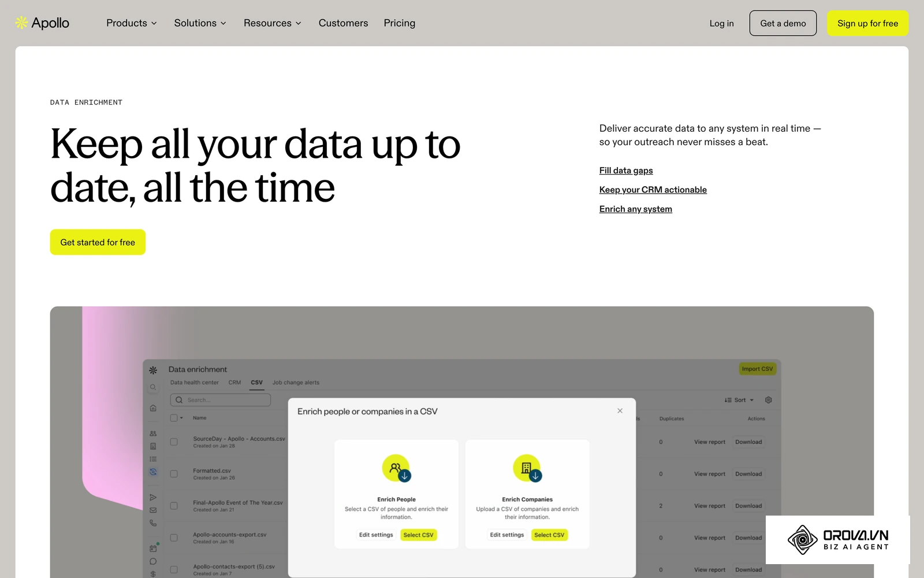
Task: Open the Deals dollar sidebar icon
Action: pos(153,574)
